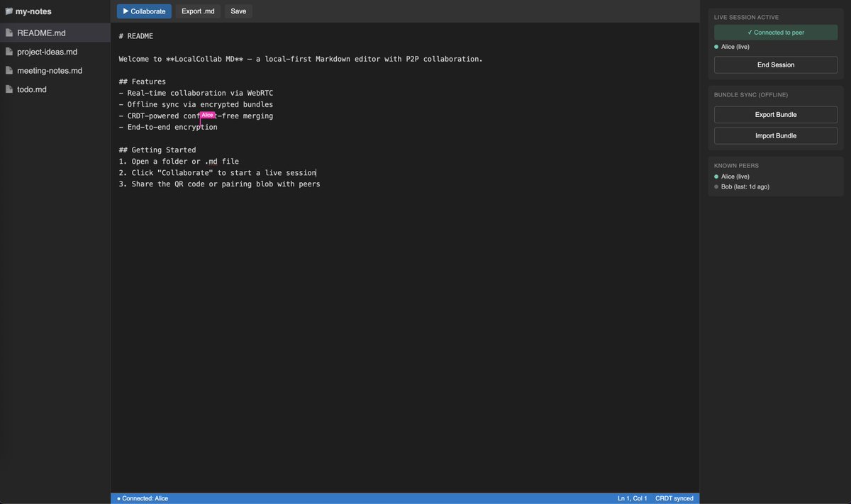Click the 'LIVE SESSION ACTIVE' panel header
851x504 pixels.
(x=746, y=17)
